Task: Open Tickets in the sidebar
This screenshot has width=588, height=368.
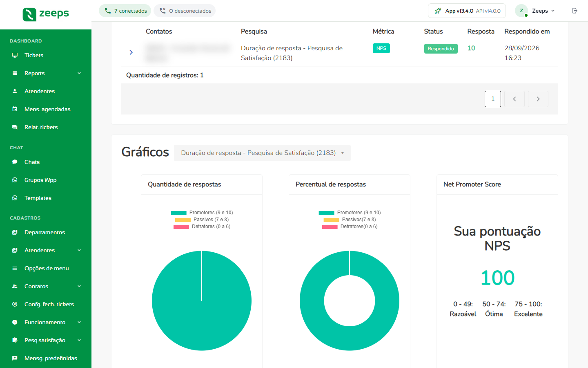Action: pyautogui.click(x=46, y=55)
